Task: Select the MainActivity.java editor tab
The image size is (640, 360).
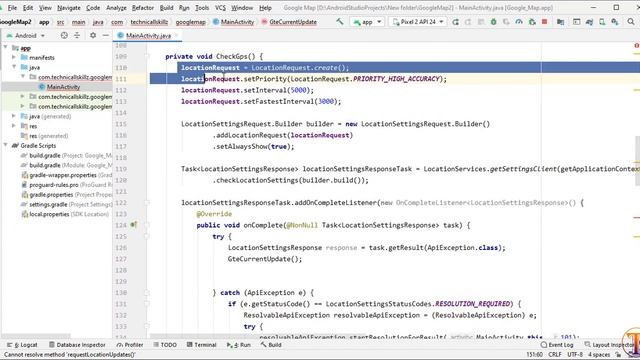Action: point(148,36)
